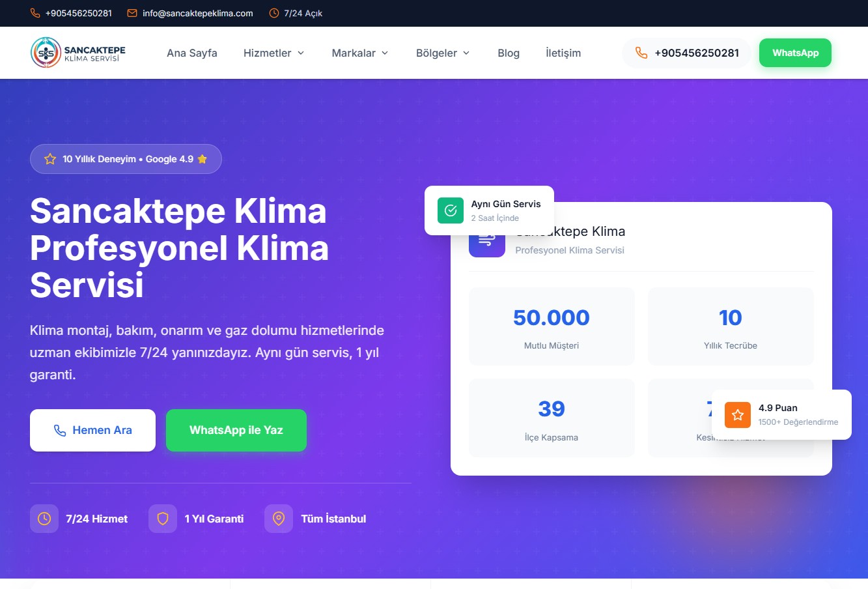
Task: Select İletişim in the navigation bar
Action: point(563,53)
